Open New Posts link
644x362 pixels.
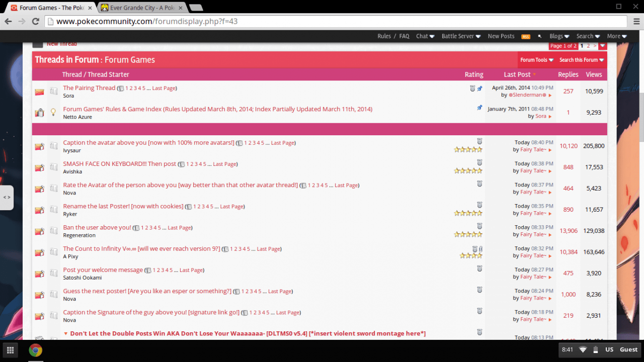point(501,36)
